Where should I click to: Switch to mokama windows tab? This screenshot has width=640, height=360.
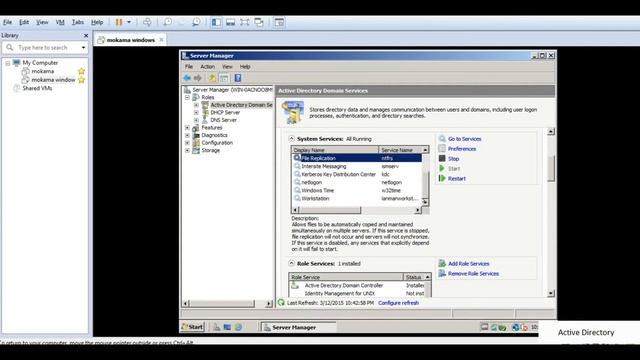pyautogui.click(x=131, y=40)
